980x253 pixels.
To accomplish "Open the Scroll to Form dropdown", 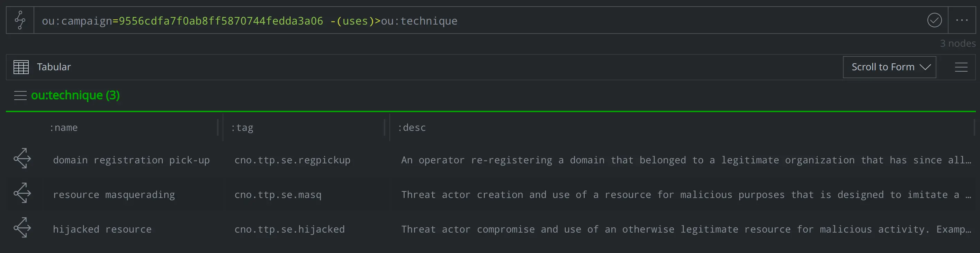I will (889, 67).
